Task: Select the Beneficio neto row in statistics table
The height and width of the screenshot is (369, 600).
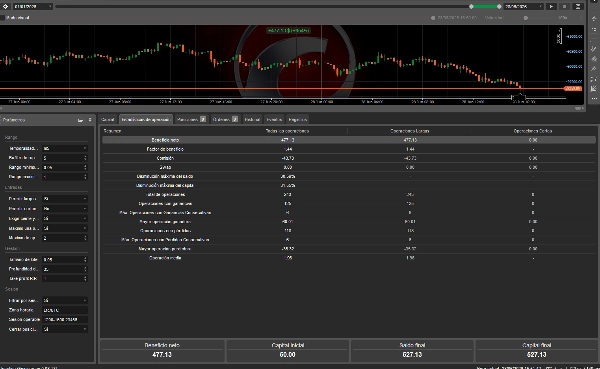Action: 349,140
